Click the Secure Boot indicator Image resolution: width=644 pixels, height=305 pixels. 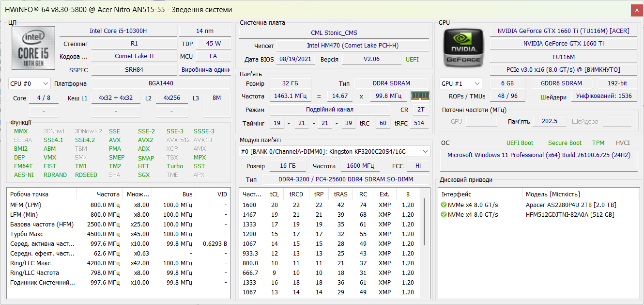[565, 143]
